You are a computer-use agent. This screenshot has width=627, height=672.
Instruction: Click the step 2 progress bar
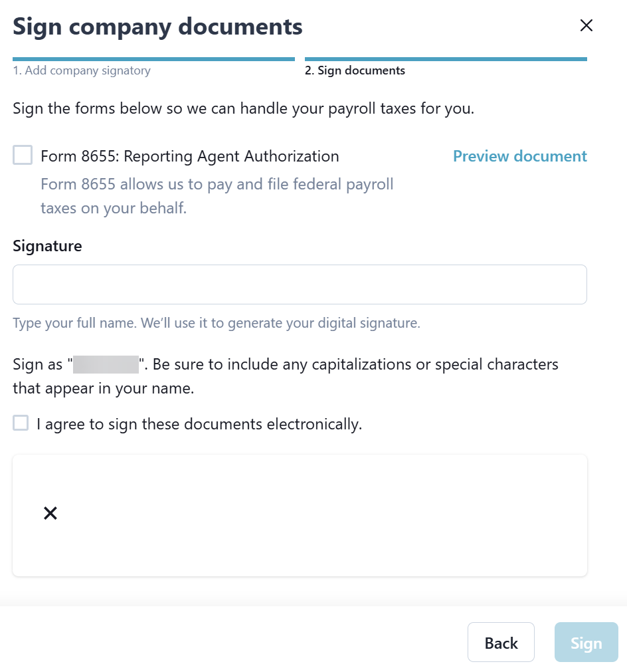pyautogui.click(x=446, y=59)
